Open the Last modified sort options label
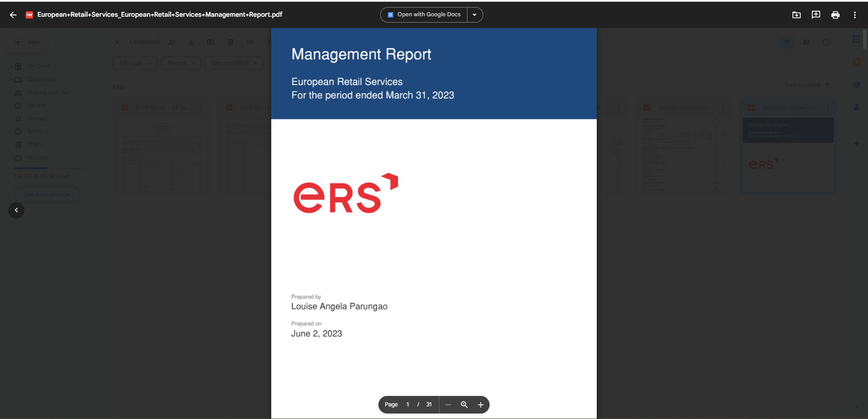The image size is (868, 419). [803, 85]
